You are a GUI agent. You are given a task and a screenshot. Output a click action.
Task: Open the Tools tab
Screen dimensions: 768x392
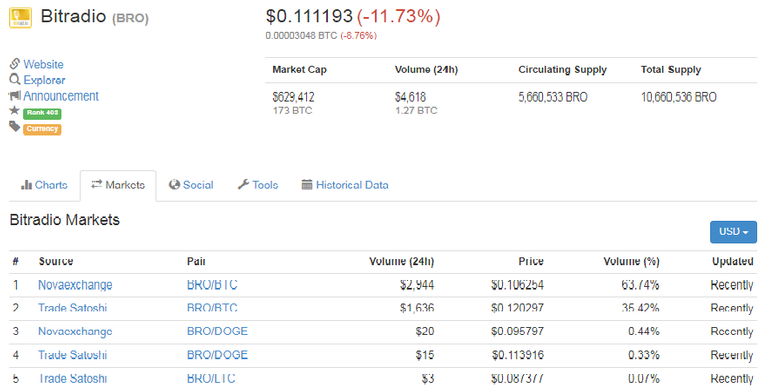(258, 185)
